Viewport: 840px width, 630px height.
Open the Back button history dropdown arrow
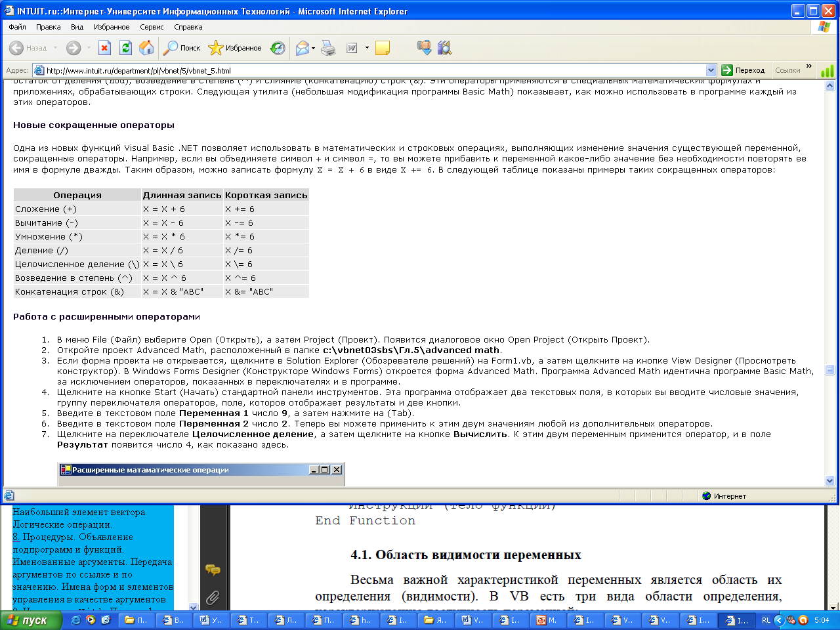[55, 48]
